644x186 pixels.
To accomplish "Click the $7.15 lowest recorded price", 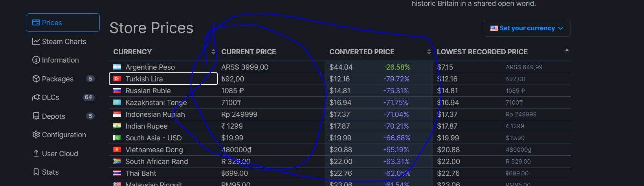I will [x=445, y=67].
